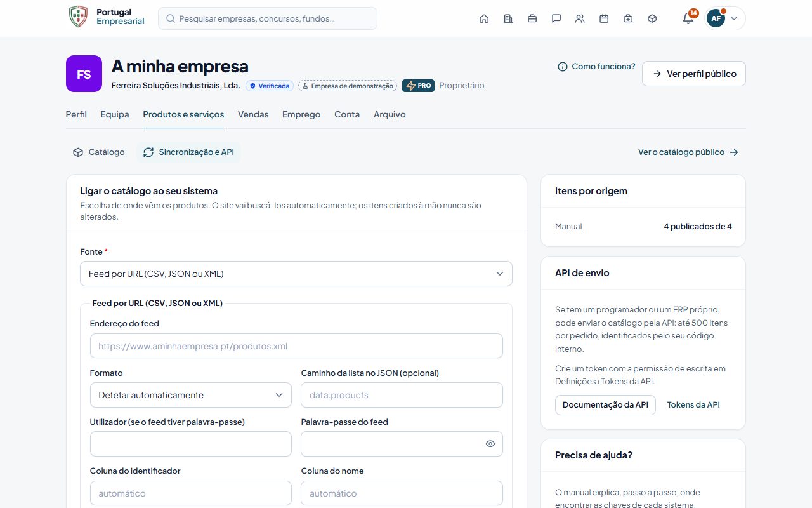812x508 pixels.
Task: Expand the Fonte dropdown
Action: pyautogui.click(x=296, y=274)
